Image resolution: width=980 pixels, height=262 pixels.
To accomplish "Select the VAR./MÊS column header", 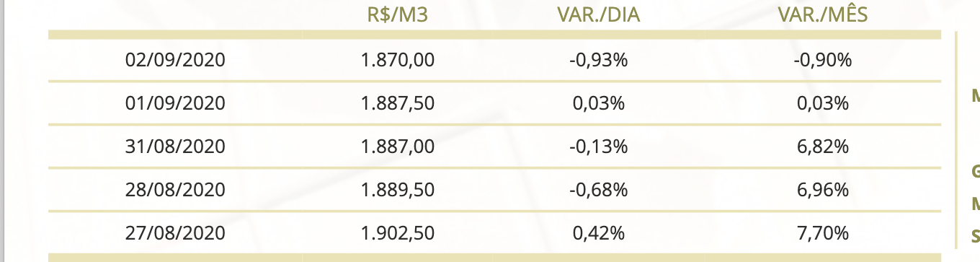I will click(822, 15).
